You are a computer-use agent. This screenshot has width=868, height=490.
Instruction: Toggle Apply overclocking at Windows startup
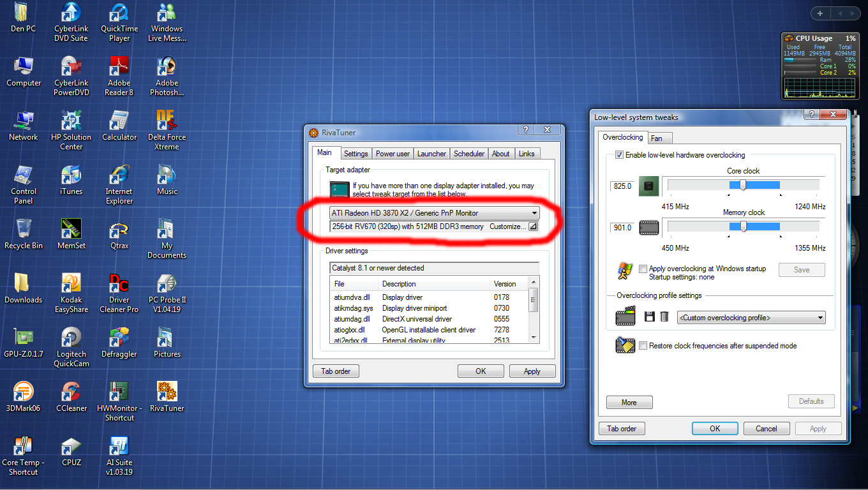click(643, 269)
